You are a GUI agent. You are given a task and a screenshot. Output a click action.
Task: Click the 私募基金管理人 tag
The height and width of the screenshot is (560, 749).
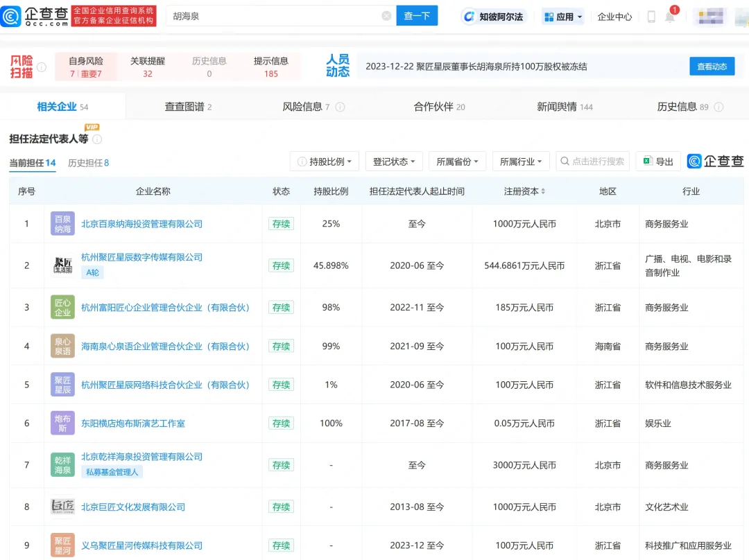pyautogui.click(x=112, y=472)
